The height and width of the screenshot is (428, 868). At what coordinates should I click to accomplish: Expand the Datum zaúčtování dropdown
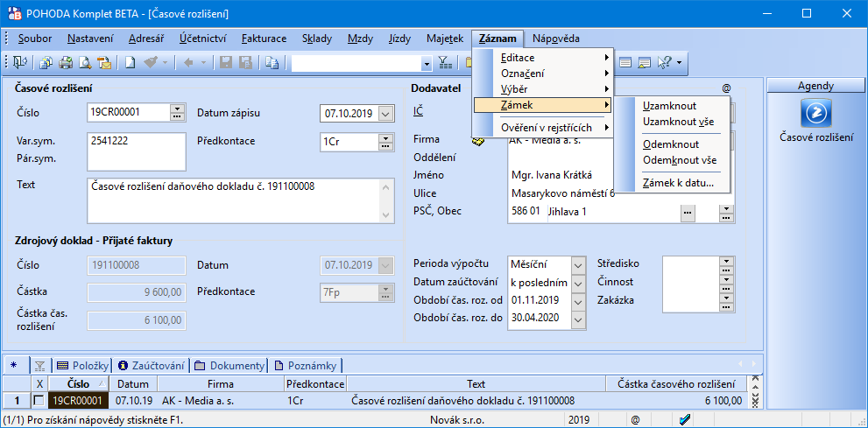578,283
